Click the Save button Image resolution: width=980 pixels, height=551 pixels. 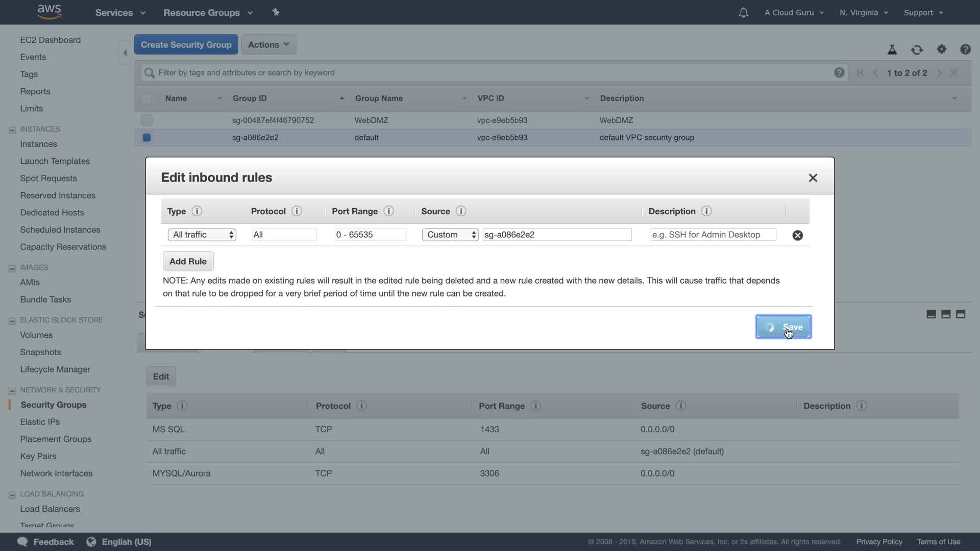coord(783,327)
